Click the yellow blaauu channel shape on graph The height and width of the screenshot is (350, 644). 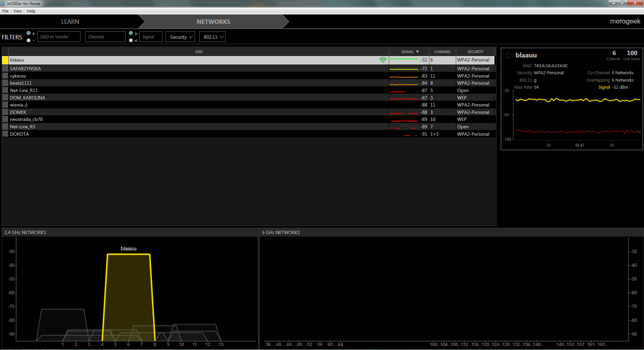128,297
